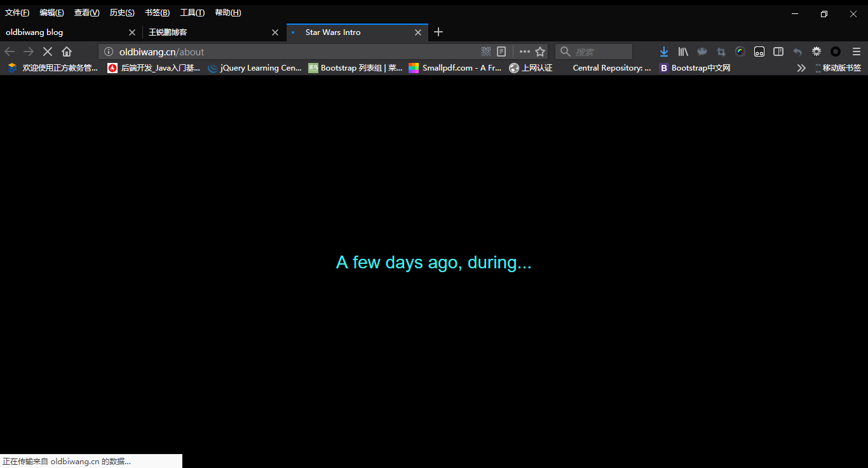The image size is (868, 468).
Task: Open 欢迎使用正方教务管... bookmark
Action: [x=53, y=68]
